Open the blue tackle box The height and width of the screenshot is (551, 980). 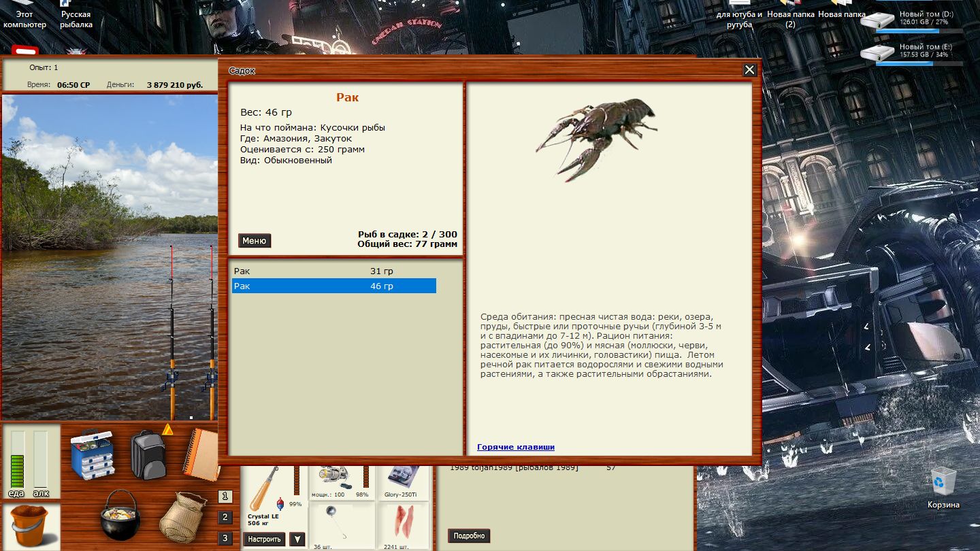[x=93, y=454]
